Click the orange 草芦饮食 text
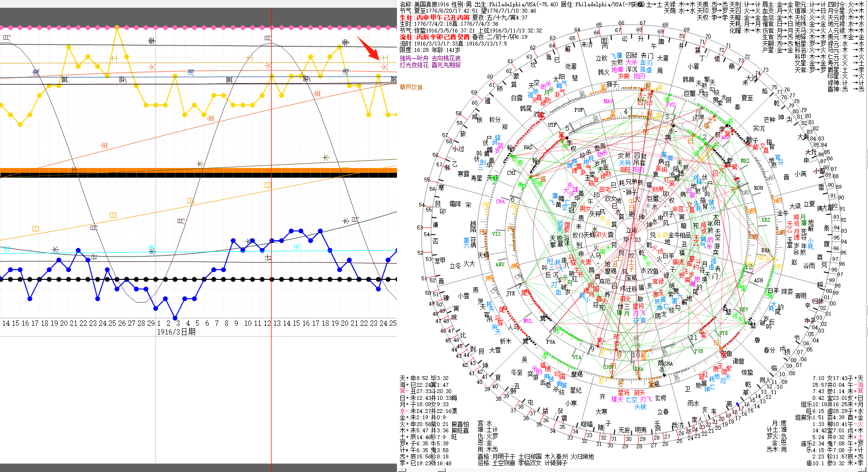The image size is (868, 472). click(x=411, y=87)
